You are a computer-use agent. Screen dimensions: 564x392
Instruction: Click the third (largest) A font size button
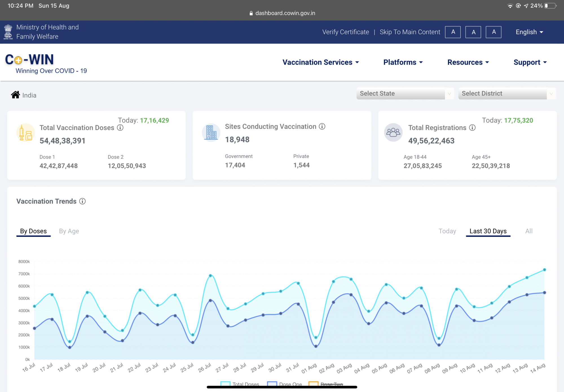pos(493,32)
